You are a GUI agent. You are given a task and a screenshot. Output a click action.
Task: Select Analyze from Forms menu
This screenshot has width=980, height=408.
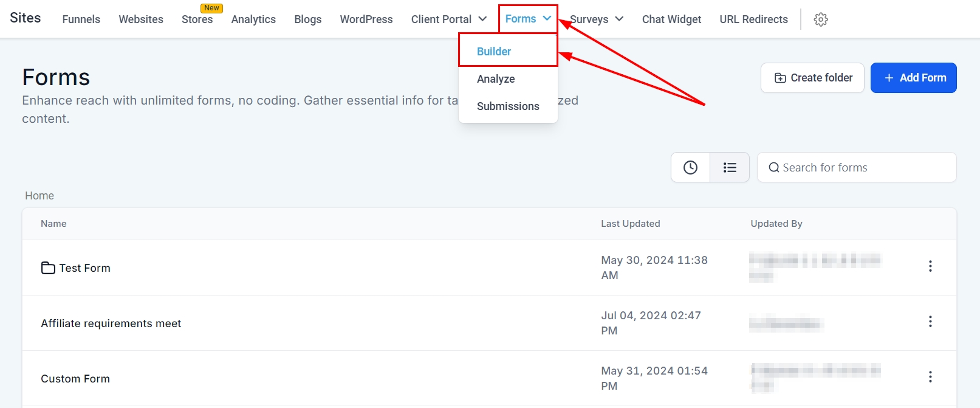click(496, 79)
